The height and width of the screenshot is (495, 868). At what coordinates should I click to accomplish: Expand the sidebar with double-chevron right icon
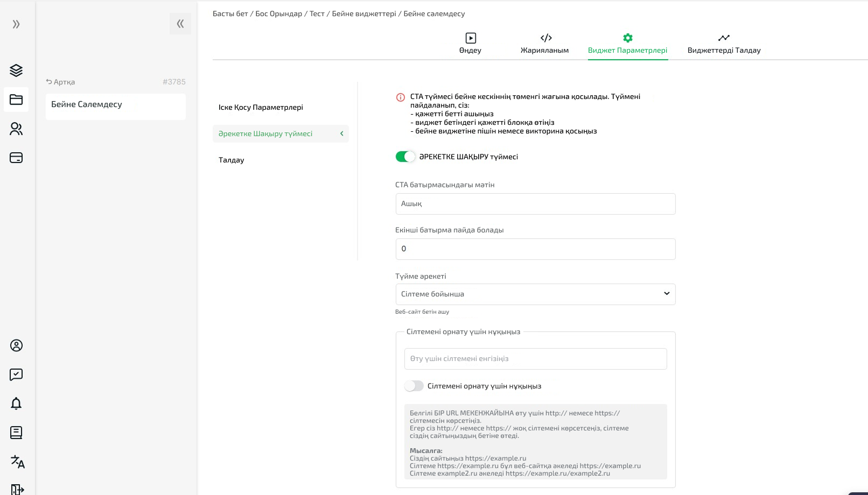[16, 24]
